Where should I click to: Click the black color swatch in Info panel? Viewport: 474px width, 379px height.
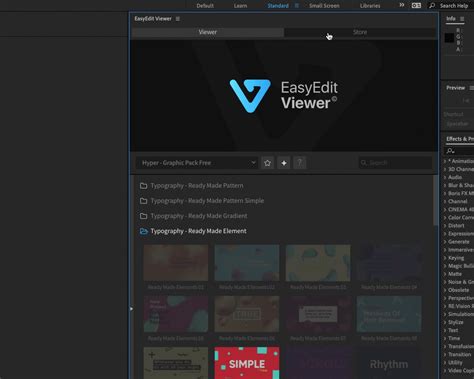[449, 38]
